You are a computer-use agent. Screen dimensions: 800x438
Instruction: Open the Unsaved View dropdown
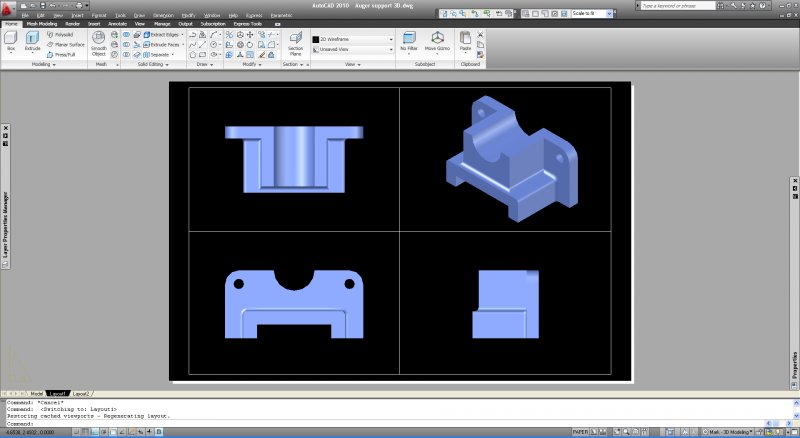pos(353,50)
